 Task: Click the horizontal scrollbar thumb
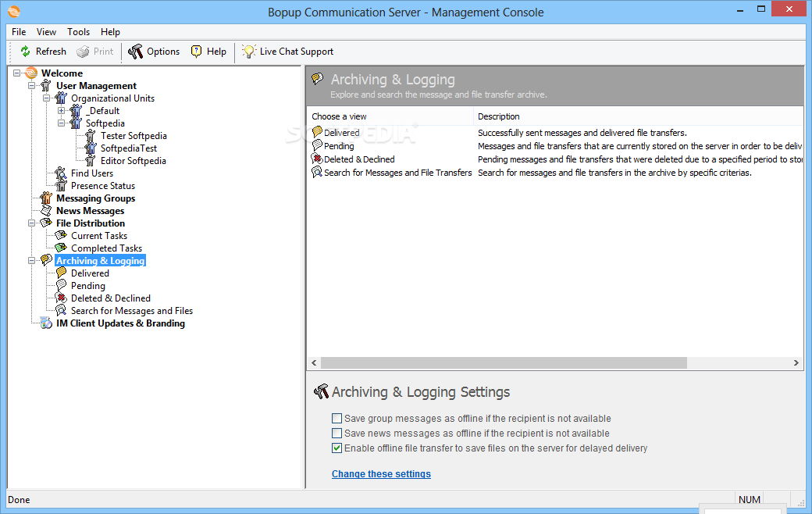pyautogui.click(x=504, y=363)
